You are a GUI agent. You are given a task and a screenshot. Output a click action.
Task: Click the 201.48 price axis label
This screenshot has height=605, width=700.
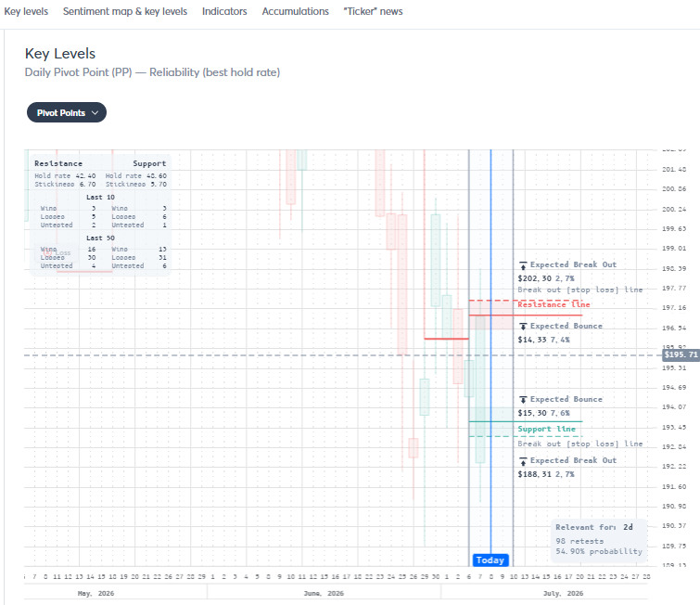[x=674, y=170]
